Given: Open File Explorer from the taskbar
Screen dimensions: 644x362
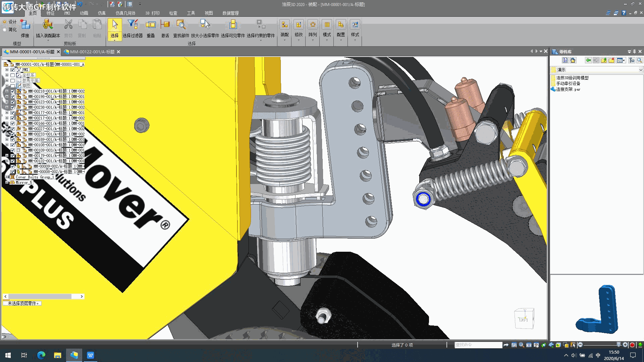Looking at the screenshot, I should coord(58,355).
